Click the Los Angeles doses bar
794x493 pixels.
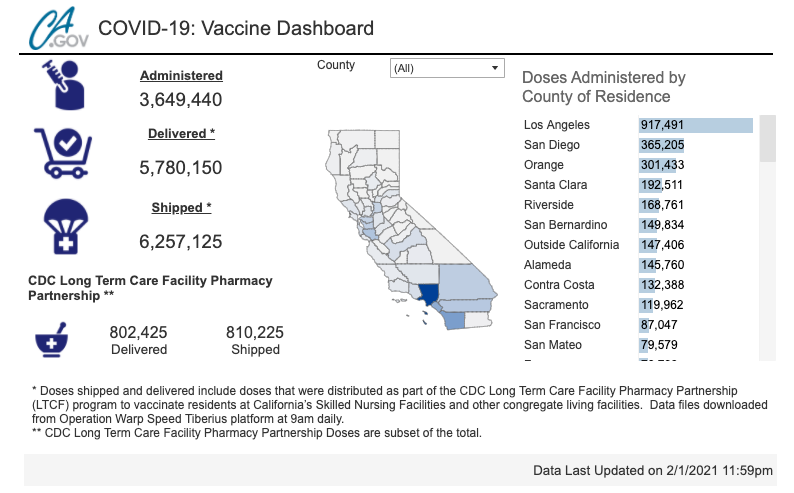point(695,125)
